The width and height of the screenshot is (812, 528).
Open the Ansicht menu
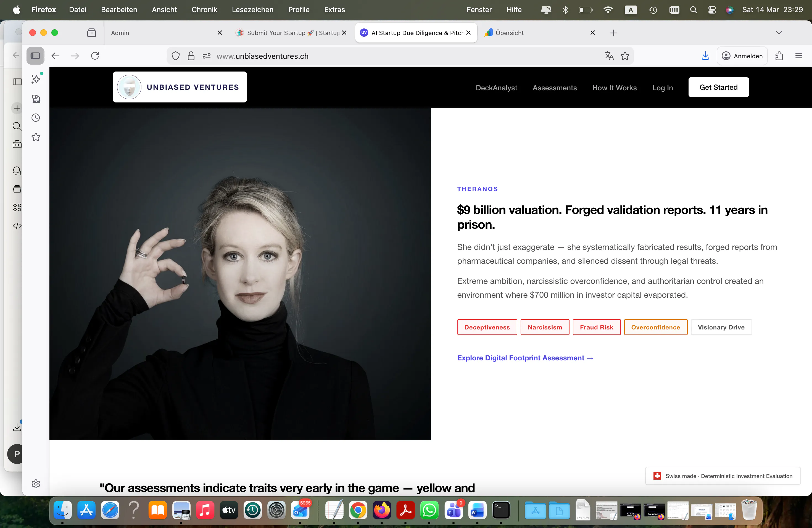point(164,10)
